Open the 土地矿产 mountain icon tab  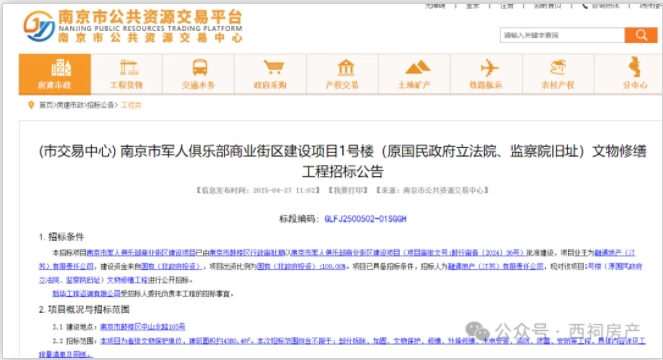tap(414, 74)
